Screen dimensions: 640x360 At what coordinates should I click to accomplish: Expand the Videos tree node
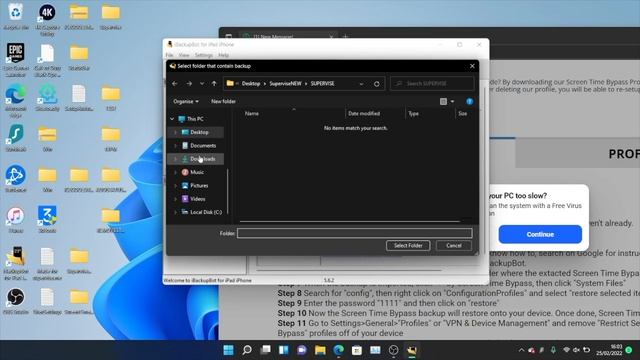coord(176,199)
